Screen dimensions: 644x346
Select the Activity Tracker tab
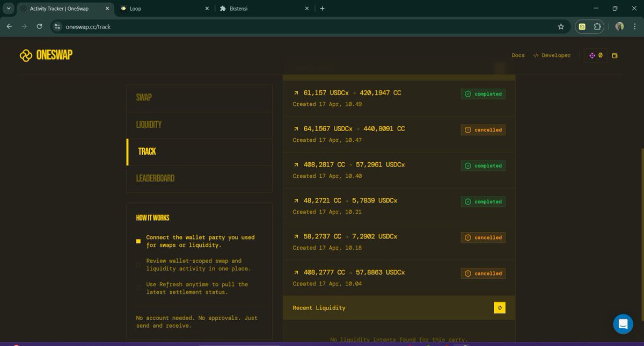(64, 9)
